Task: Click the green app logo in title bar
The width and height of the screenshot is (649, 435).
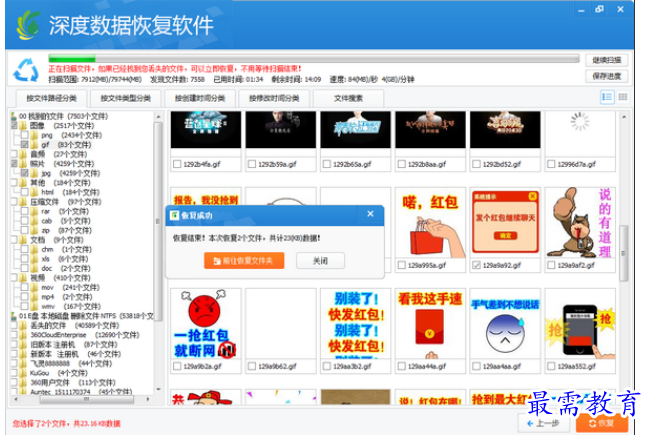Action: (28, 26)
